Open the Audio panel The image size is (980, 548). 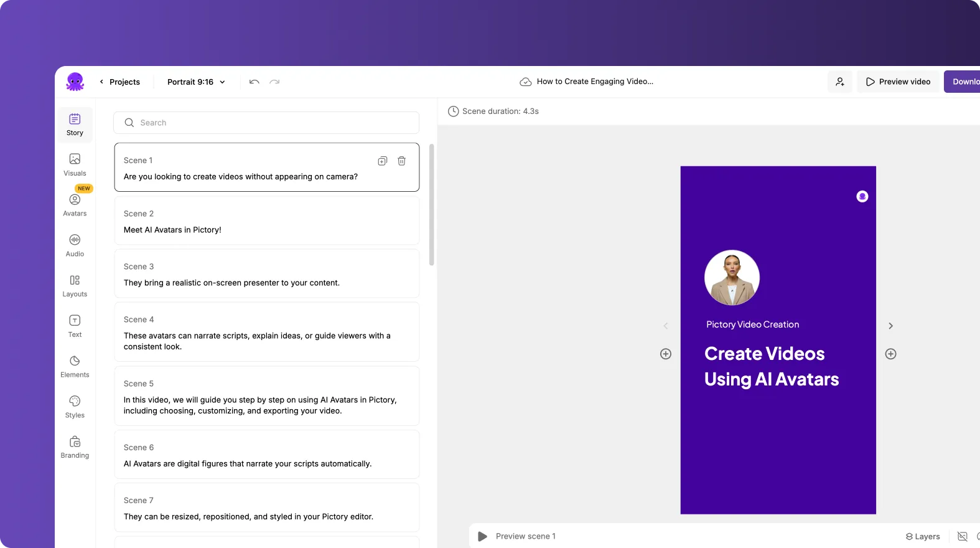[75, 245]
